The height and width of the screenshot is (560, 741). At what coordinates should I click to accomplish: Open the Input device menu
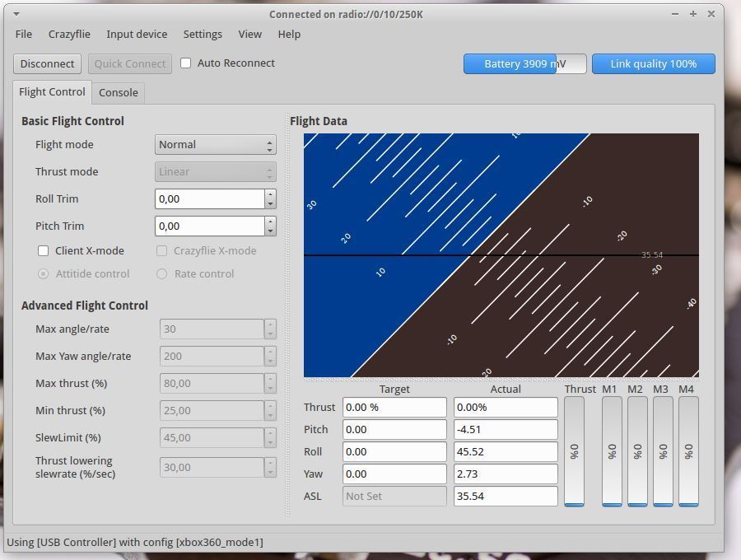[x=137, y=35]
